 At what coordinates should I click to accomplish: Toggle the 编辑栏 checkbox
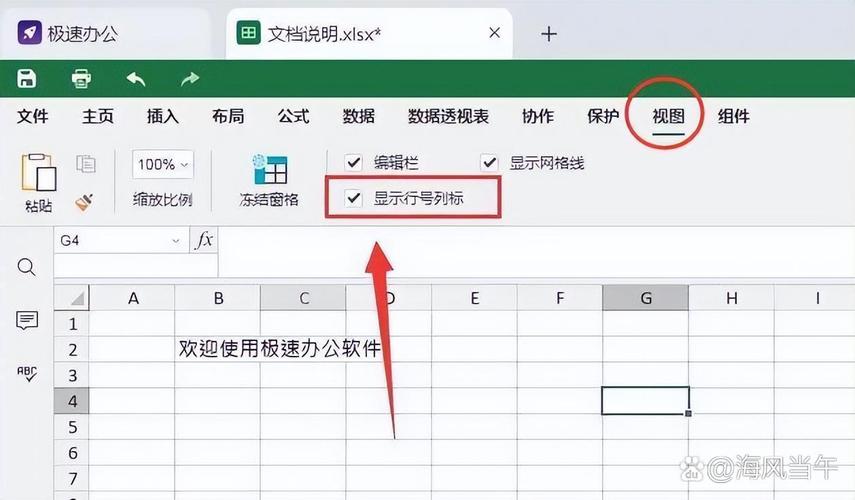pos(354,162)
